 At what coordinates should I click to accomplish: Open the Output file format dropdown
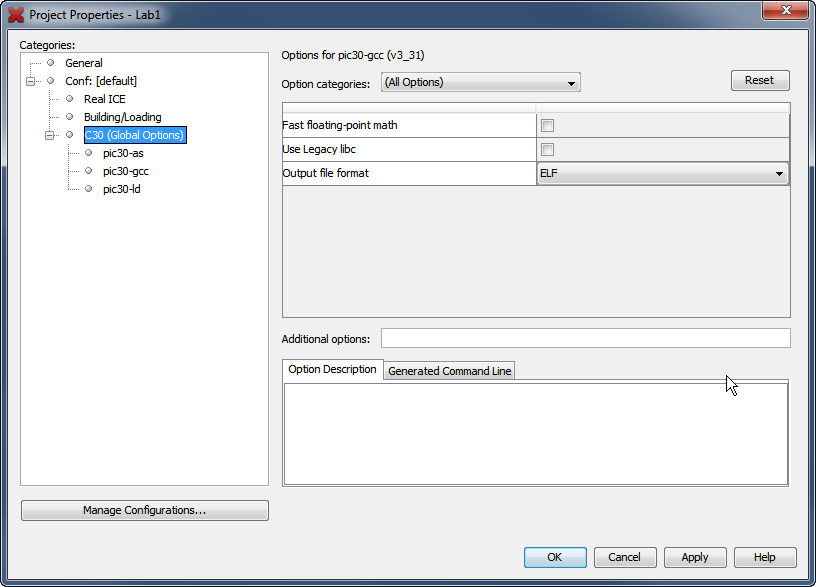[x=780, y=173]
